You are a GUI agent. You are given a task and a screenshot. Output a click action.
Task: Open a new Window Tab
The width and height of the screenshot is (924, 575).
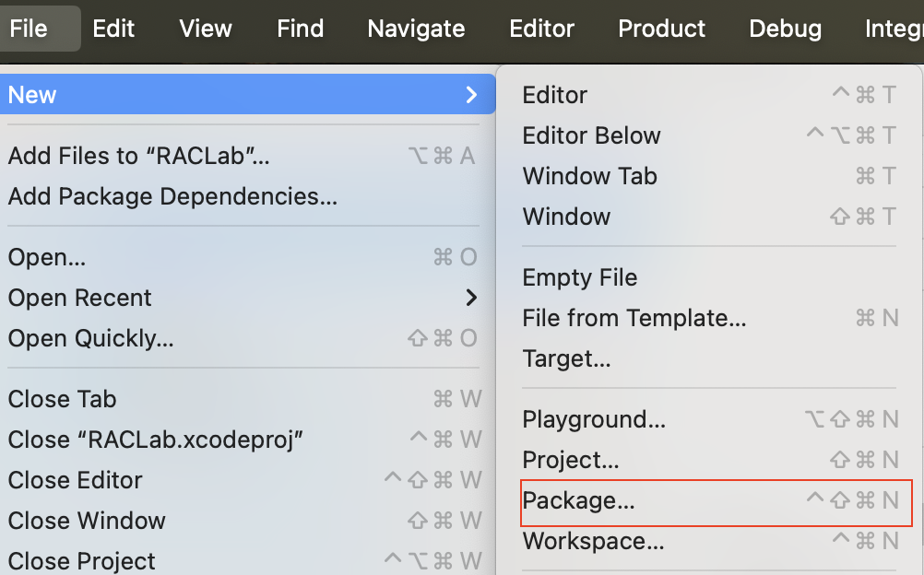590,176
